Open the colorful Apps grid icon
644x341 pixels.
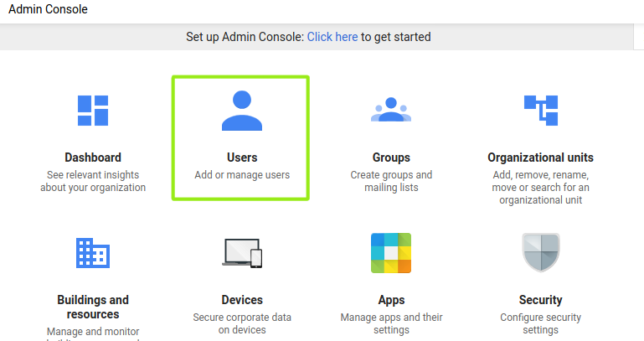click(x=391, y=252)
